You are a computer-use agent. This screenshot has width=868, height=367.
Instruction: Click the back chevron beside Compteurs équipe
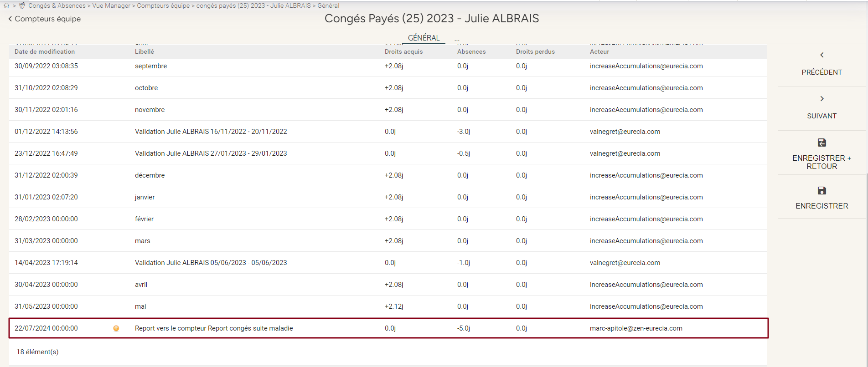point(10,19)
